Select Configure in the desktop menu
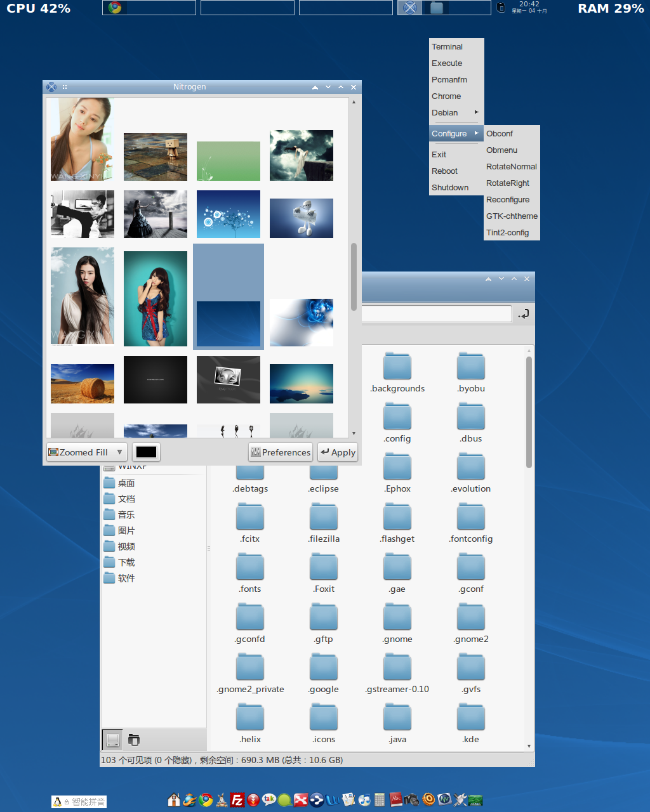 (x=456, y=134)
